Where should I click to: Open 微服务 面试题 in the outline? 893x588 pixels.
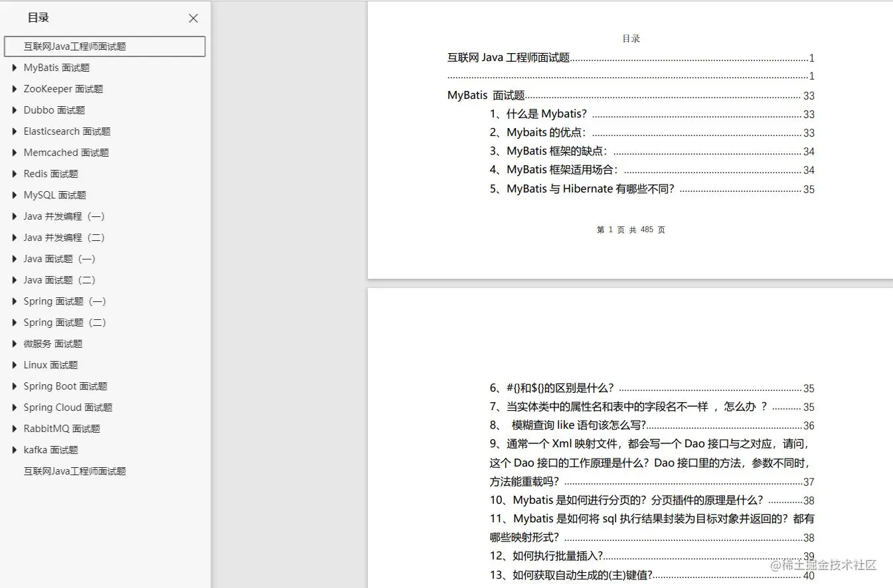click(x=53, y=344)
